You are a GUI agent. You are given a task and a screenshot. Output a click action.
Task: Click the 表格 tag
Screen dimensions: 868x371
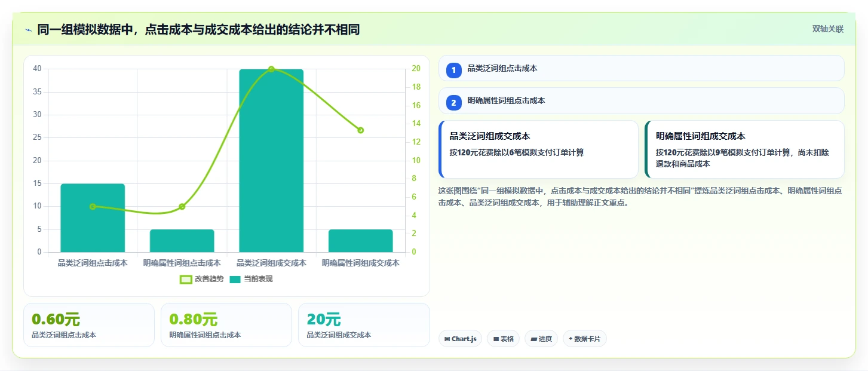pos(503,339)
